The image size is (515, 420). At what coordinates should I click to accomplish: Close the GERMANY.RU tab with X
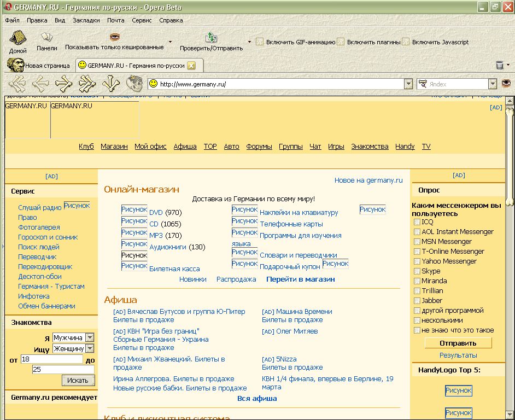click(x=191, y=66)
